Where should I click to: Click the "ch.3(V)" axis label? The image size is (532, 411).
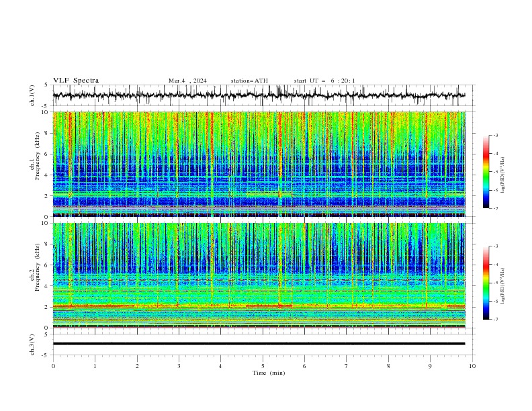pos(32,345)
